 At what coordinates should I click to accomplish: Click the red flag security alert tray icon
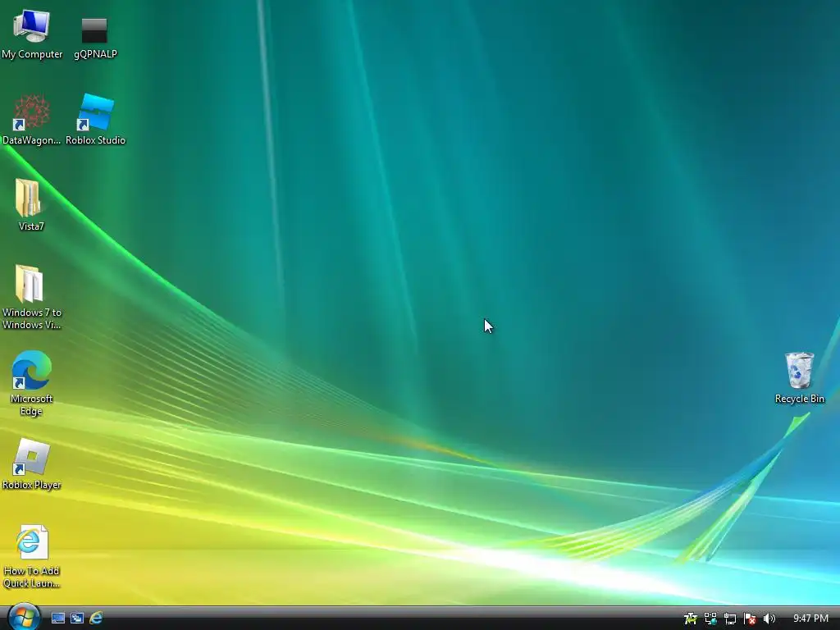pos(750,619)
